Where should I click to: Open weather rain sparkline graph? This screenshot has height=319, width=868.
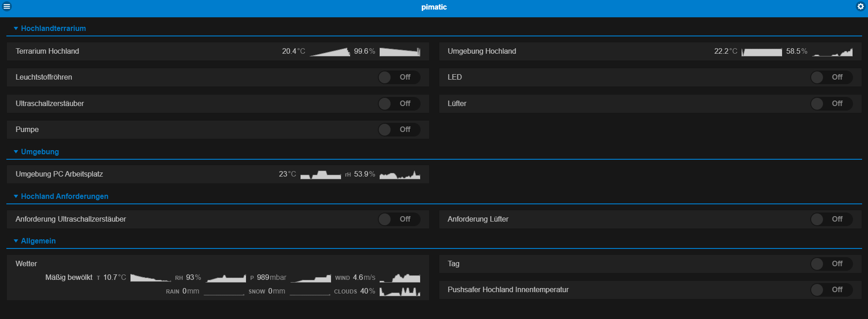coord(224,292)
